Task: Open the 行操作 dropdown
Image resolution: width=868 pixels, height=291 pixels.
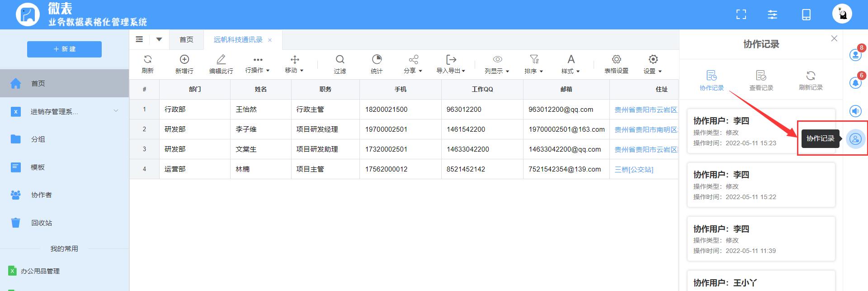Action: [x=257, y=65]
